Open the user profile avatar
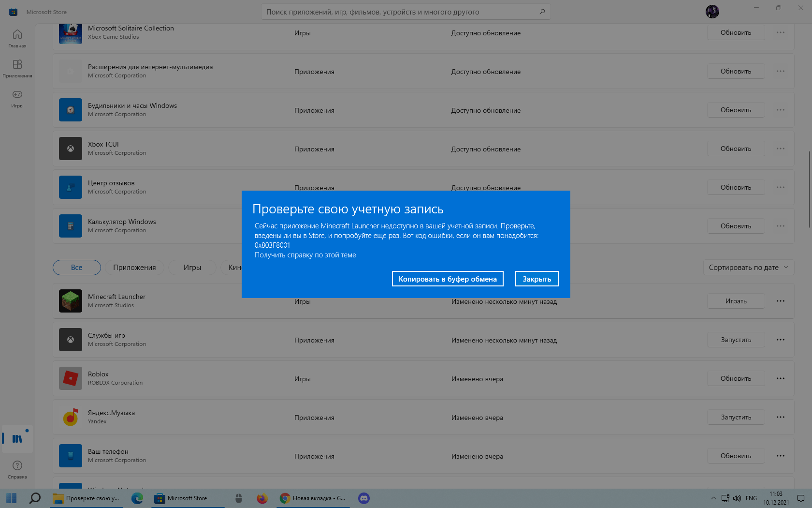Viewport: 812px width, 508px height. pyautogui.click(x=712, y=12)
